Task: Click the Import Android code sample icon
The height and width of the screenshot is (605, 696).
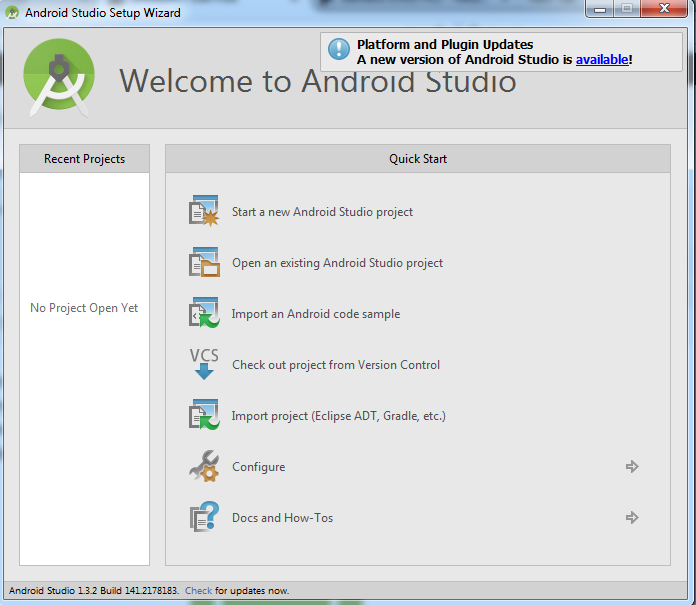Action: [x=204, y=313]
